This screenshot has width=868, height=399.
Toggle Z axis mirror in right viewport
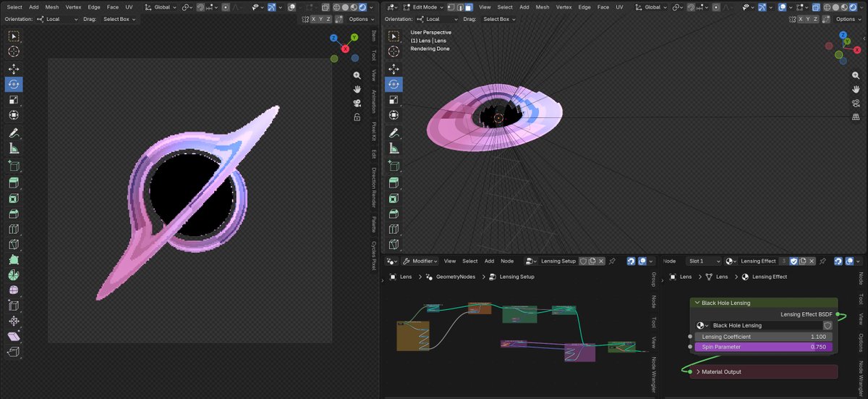(817, 20)
